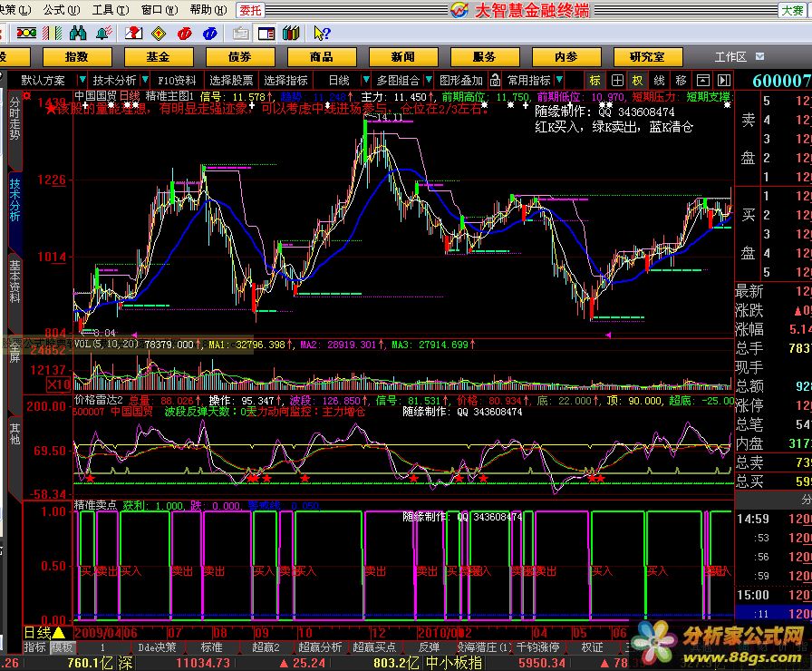Select the 模板 bottom tab

tap(63, 647)
